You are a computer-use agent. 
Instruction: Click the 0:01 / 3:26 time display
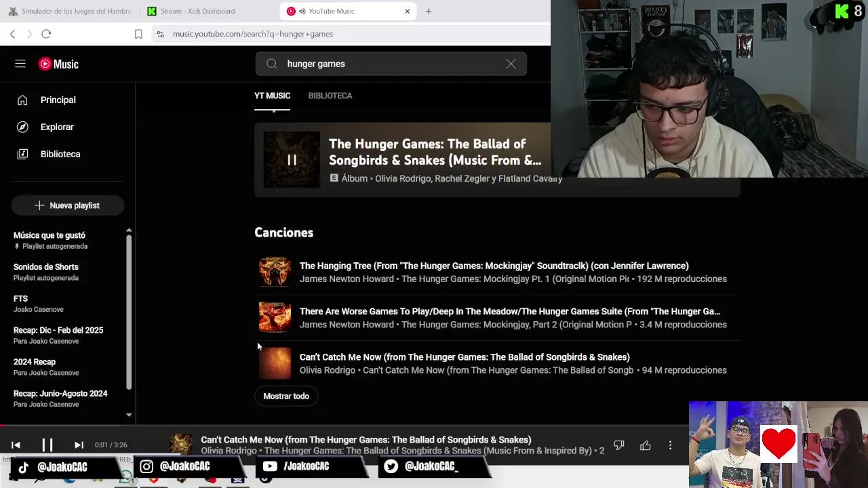click(111, 445)
